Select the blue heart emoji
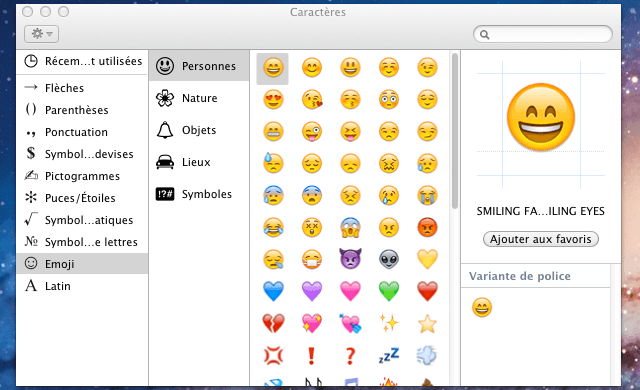 click(x=273, y=291)
